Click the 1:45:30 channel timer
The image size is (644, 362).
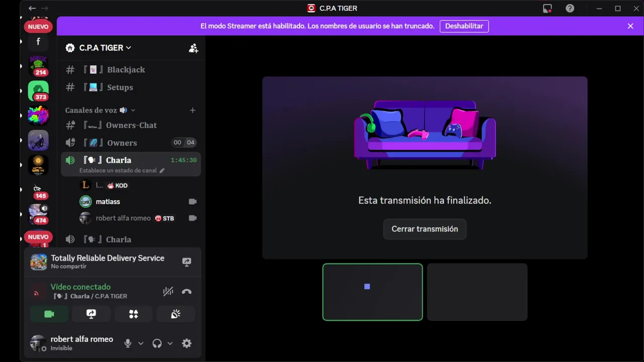point(184,160)
